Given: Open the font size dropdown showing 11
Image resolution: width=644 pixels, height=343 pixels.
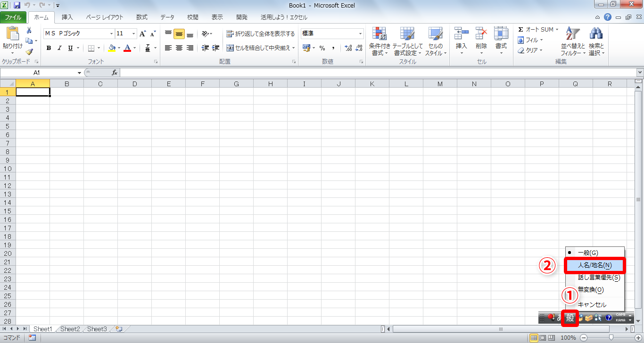Looking at the screenshot, I should [x=134, y=33].
